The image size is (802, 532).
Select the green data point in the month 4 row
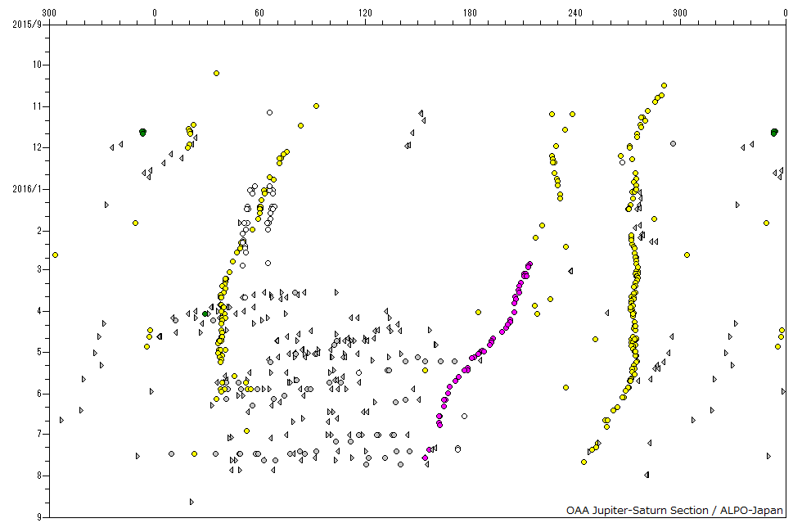[x=205, y=313]
